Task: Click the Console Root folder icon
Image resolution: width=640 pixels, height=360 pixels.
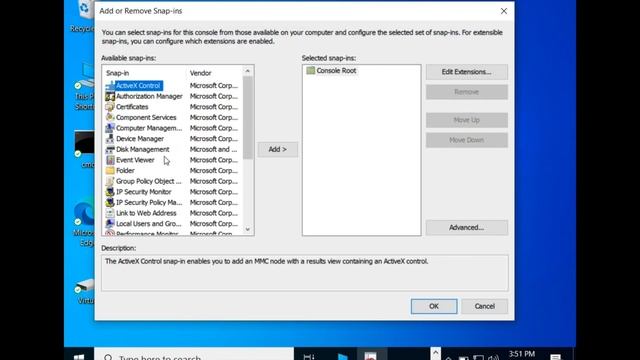Action: (311, 71)
